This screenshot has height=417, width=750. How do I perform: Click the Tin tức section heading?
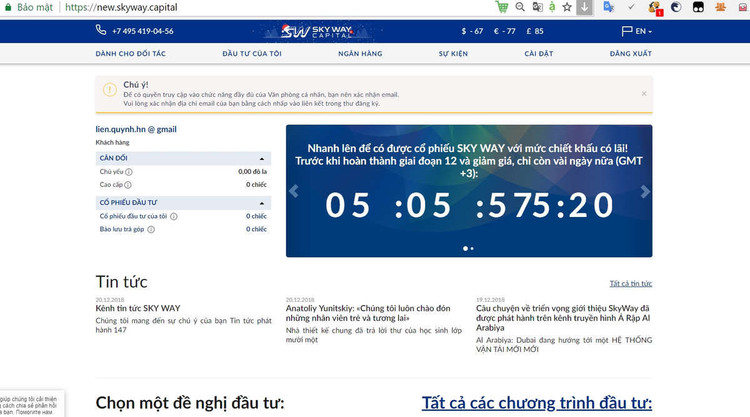pos(121,282)
